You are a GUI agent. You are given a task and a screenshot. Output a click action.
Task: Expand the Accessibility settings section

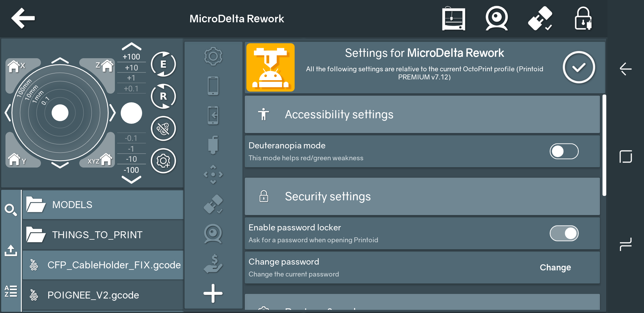422,114
